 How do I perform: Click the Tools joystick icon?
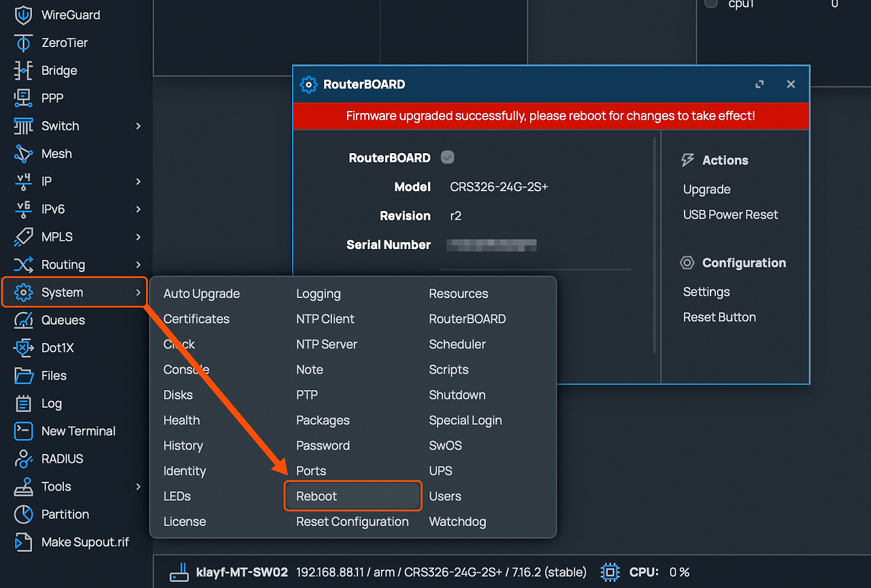tap(23, 487)
